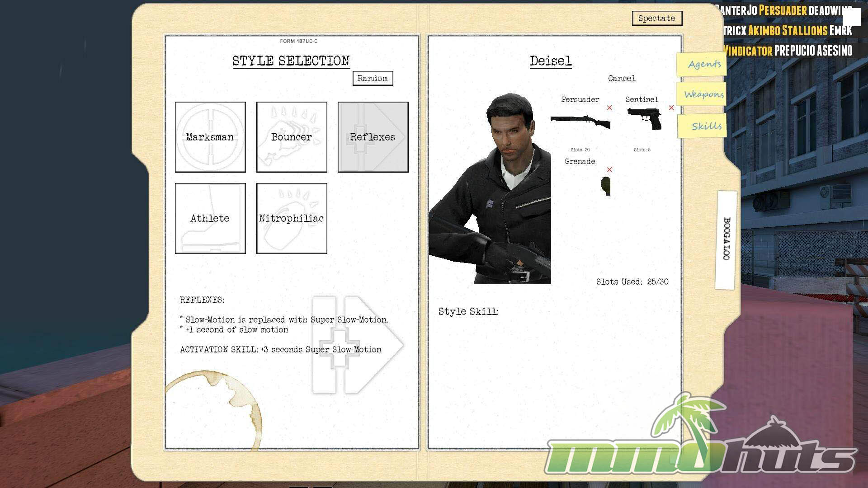
Task: Select the Marksman style tile
Action: tap(210, 137)
